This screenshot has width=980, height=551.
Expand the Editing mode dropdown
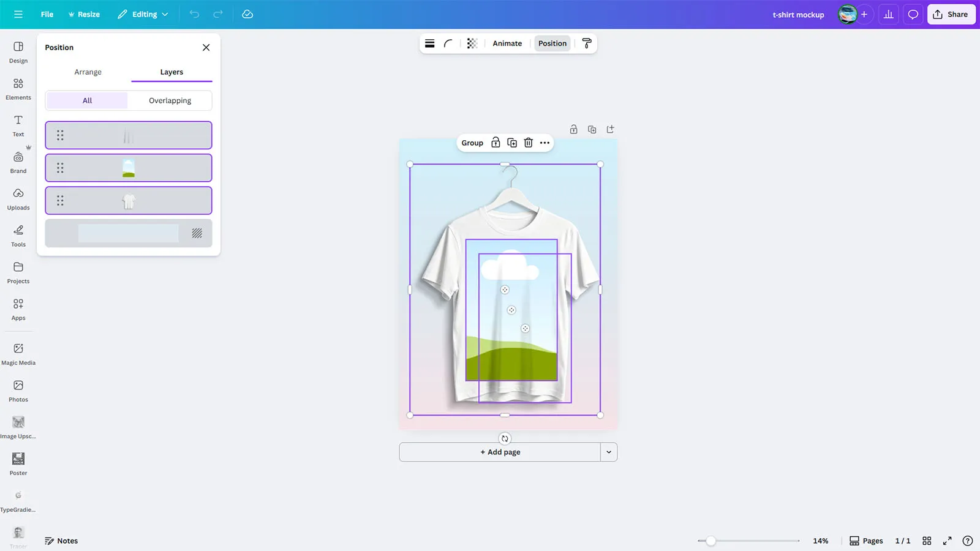(x=143, y=14)
